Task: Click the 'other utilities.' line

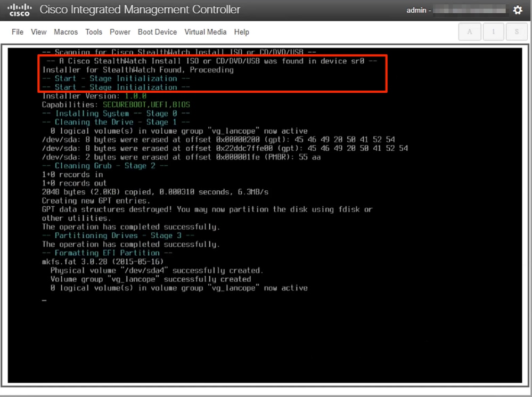Action: [x=76, y=218]
